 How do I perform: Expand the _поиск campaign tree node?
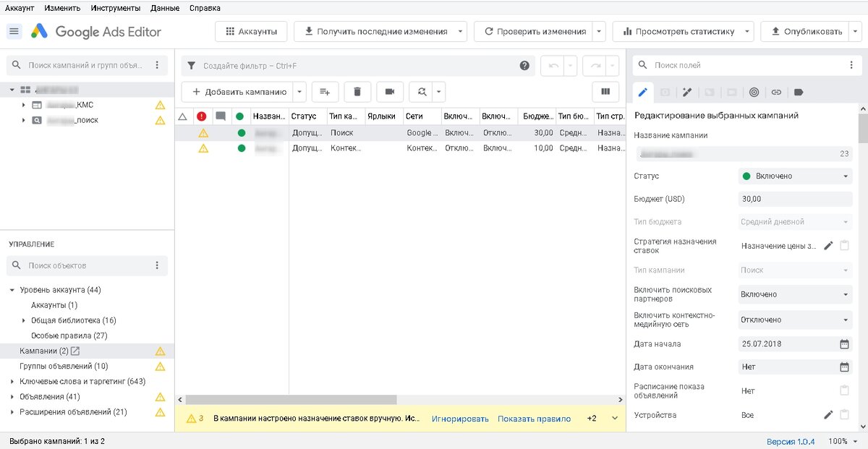[24, 120]
